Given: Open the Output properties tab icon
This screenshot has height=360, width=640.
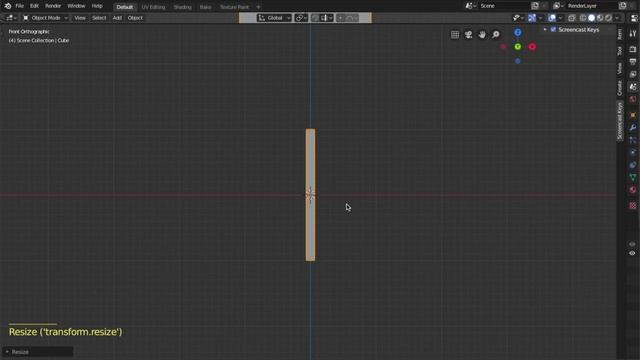Looking at the screenshot, I should [633, 62].
